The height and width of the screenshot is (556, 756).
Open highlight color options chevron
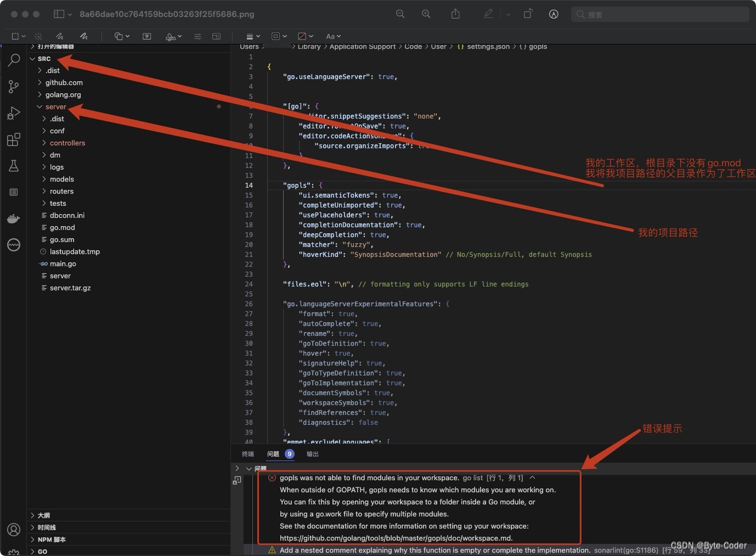[x=508, y=15]
